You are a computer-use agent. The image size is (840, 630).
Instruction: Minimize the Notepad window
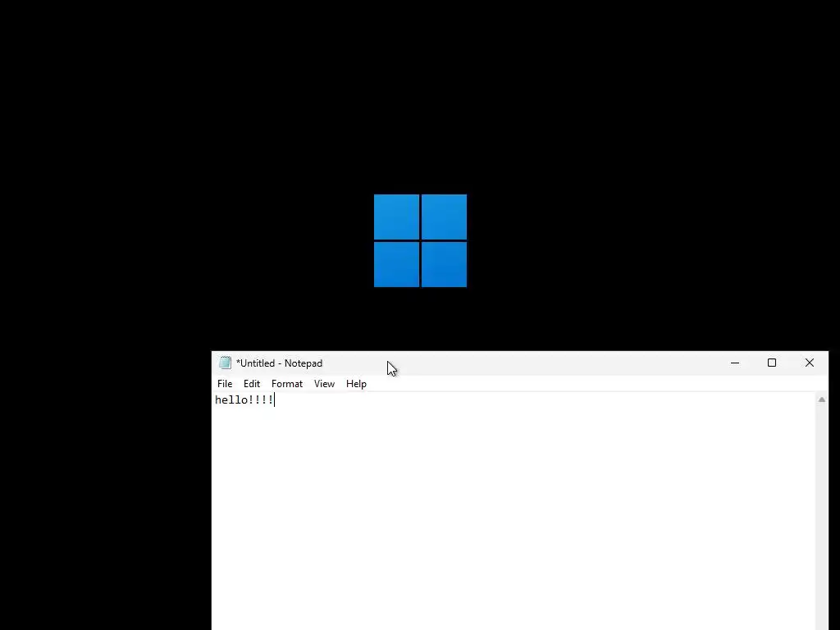(735, 363)
